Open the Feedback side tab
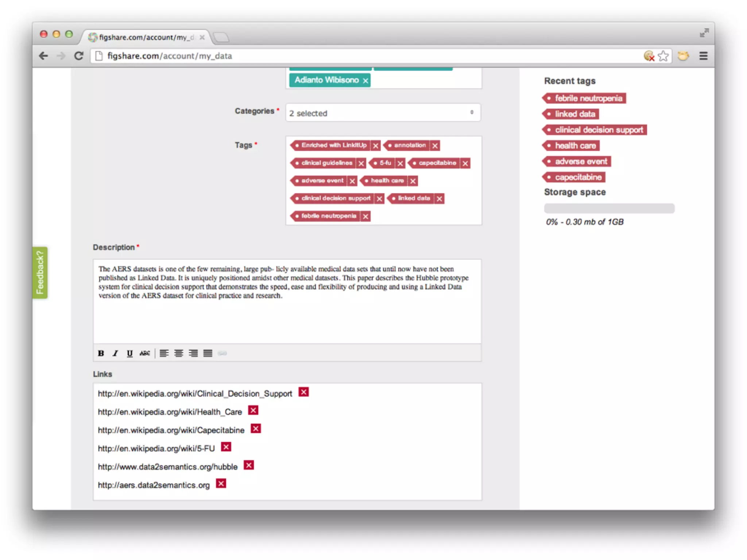The image size is (747, 560). (x=40, y=273)
